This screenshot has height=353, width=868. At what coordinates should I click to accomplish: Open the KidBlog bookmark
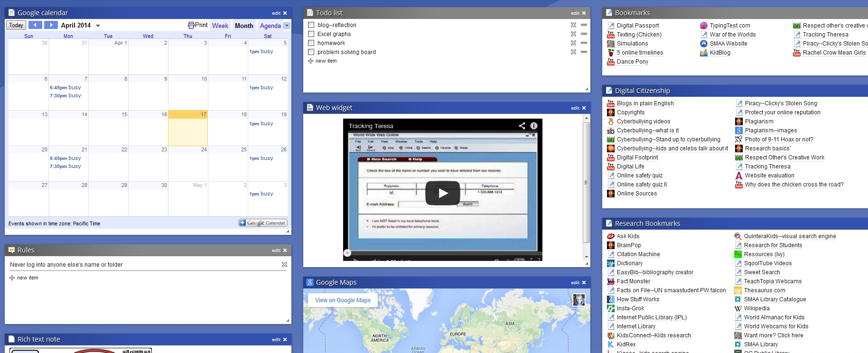(x=720, y=53)
